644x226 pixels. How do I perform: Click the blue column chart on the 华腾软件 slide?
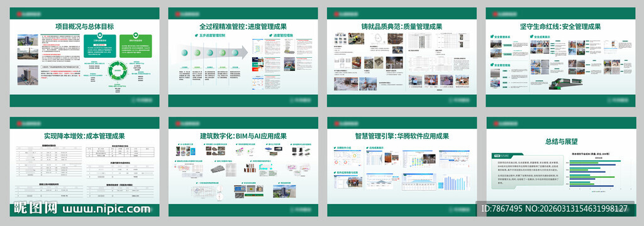pyautogui.click(x=455, y=183)
